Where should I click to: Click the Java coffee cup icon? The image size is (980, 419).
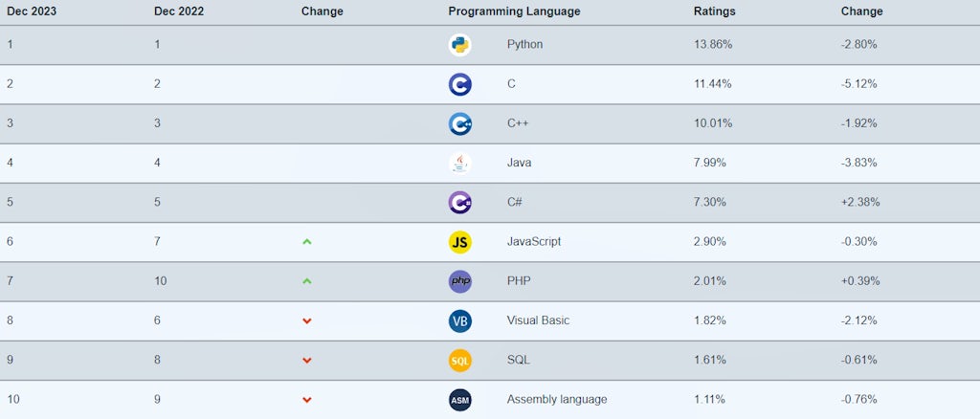[x=460, y=163]
